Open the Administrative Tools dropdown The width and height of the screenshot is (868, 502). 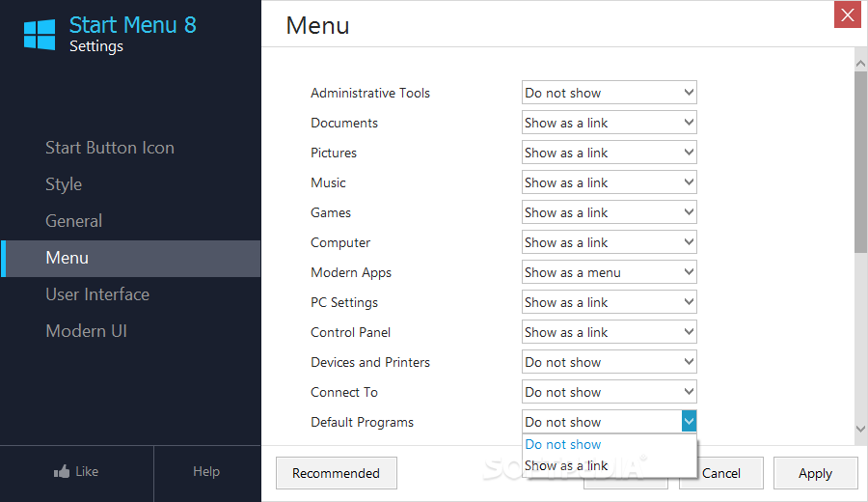pos(609,93)
